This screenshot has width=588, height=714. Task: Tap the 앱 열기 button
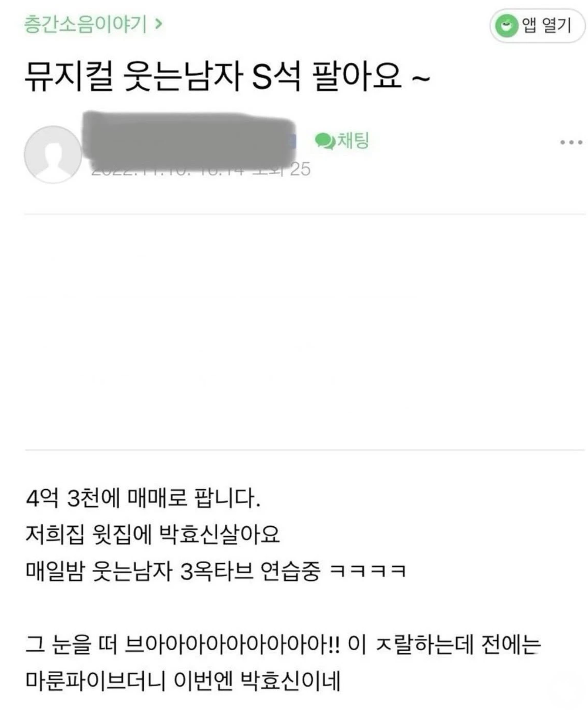(537, 26)
